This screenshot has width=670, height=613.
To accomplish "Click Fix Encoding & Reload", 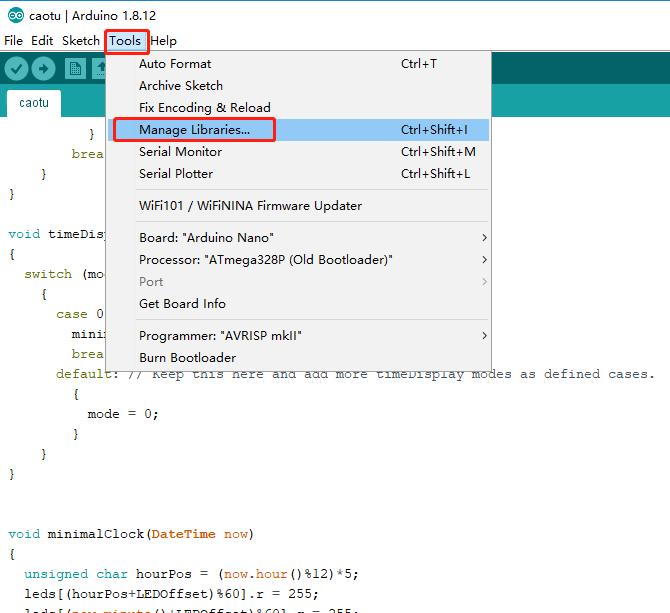I will (298, 108).
